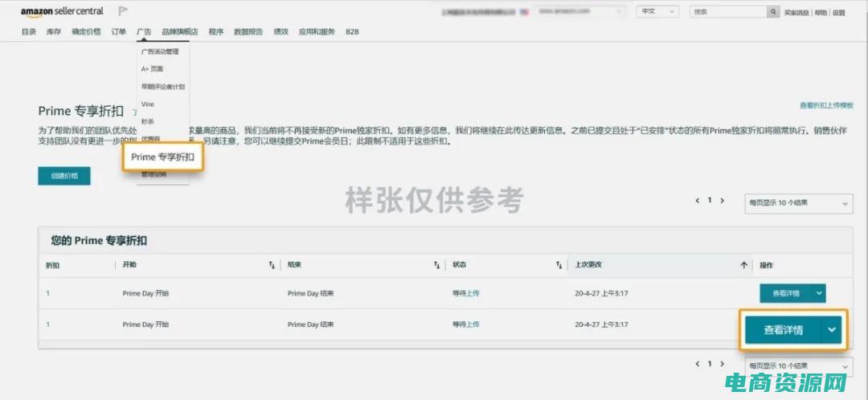Open the B2B menu
Screen dimensions: 868x400
coord(352,32)
